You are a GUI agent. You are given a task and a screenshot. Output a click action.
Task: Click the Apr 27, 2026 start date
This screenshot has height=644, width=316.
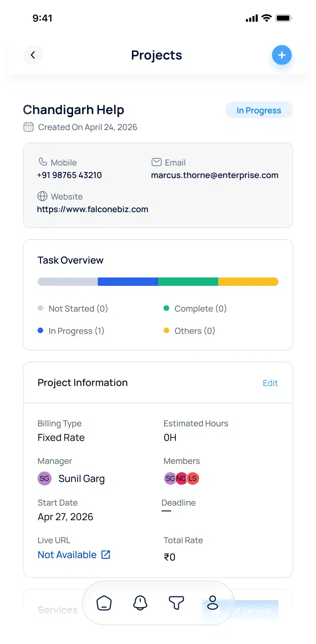(x=65, y=517)
